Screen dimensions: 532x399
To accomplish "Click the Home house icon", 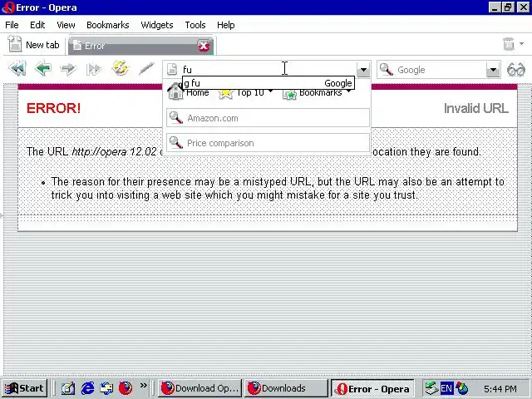I will [175, 91].
